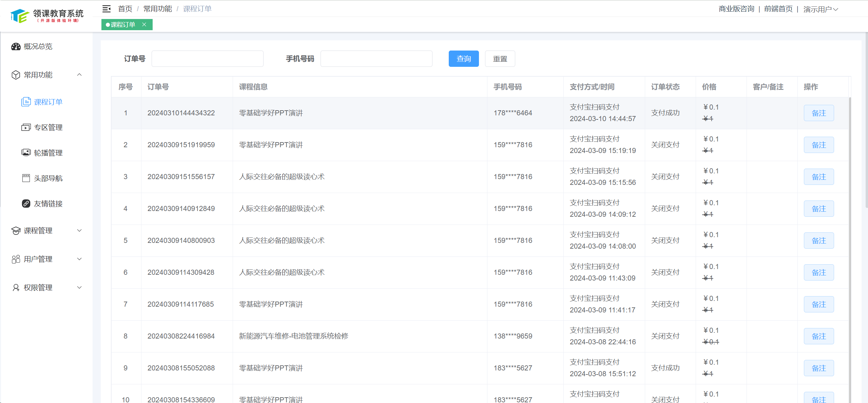
Task: Open 专区管理 via its video icon
Action: [x=26, y=128]
